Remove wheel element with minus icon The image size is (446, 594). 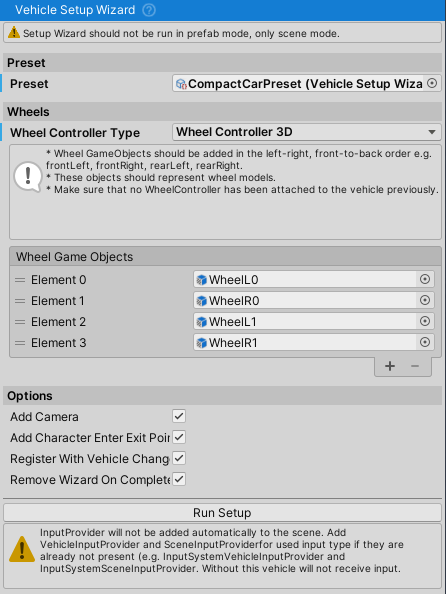point(415,366)
